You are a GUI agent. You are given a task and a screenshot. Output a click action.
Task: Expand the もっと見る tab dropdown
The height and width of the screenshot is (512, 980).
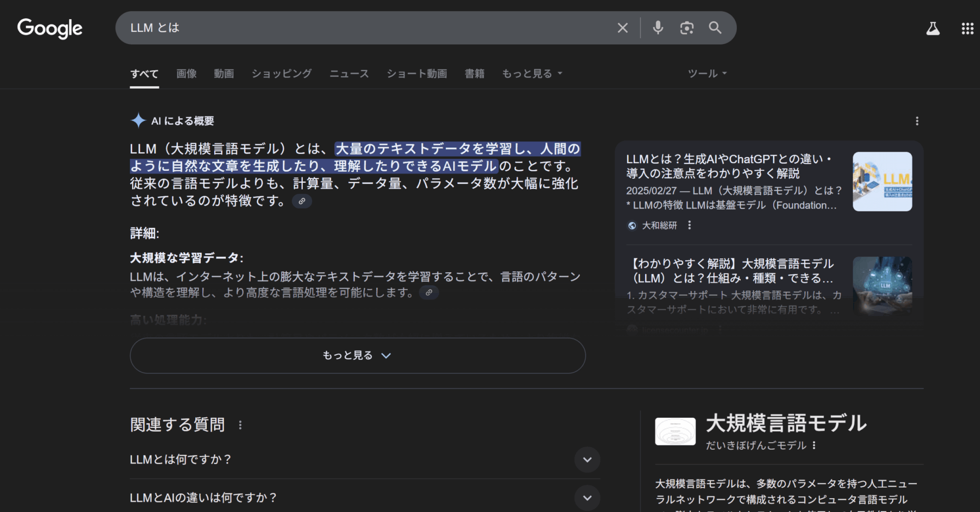(532, 74)
